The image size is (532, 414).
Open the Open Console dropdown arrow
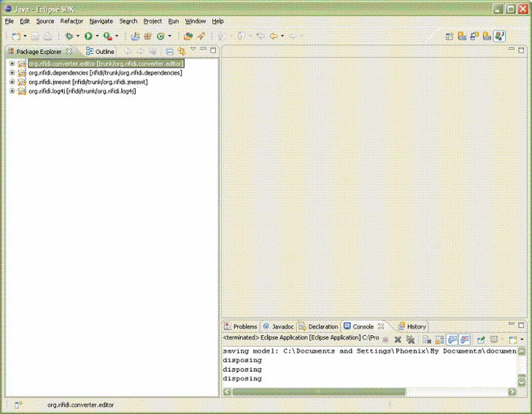click(x=522, y=339)
